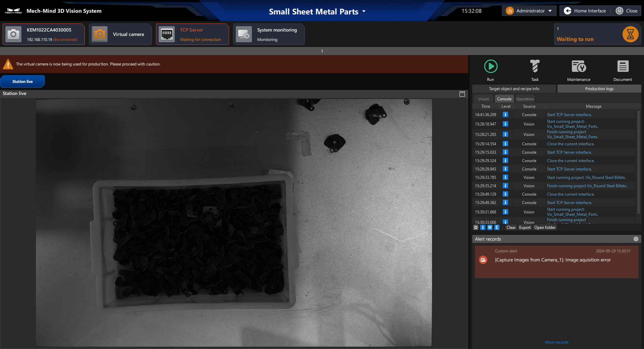Toggle the warning (W) log level filter
644x349 pixels.
pos(490,228)
